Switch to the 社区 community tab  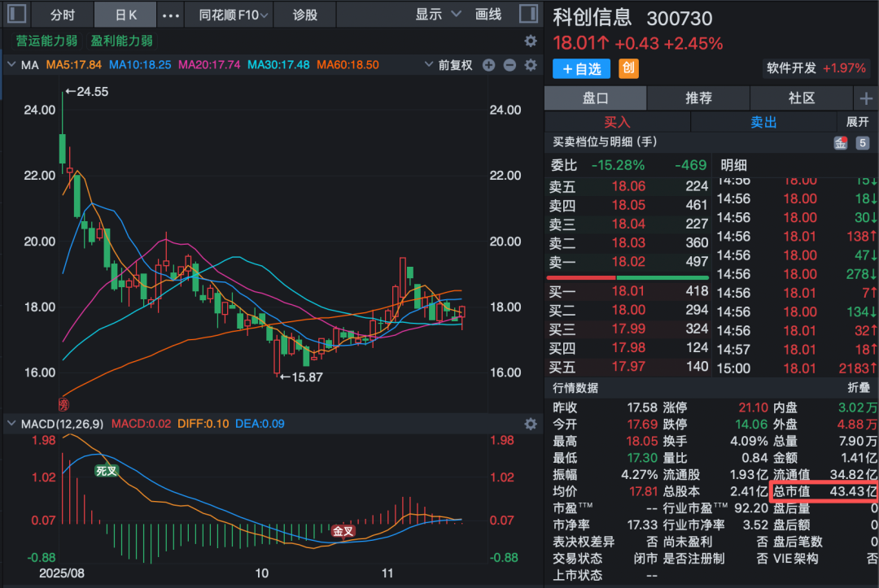tap(802, 98)
